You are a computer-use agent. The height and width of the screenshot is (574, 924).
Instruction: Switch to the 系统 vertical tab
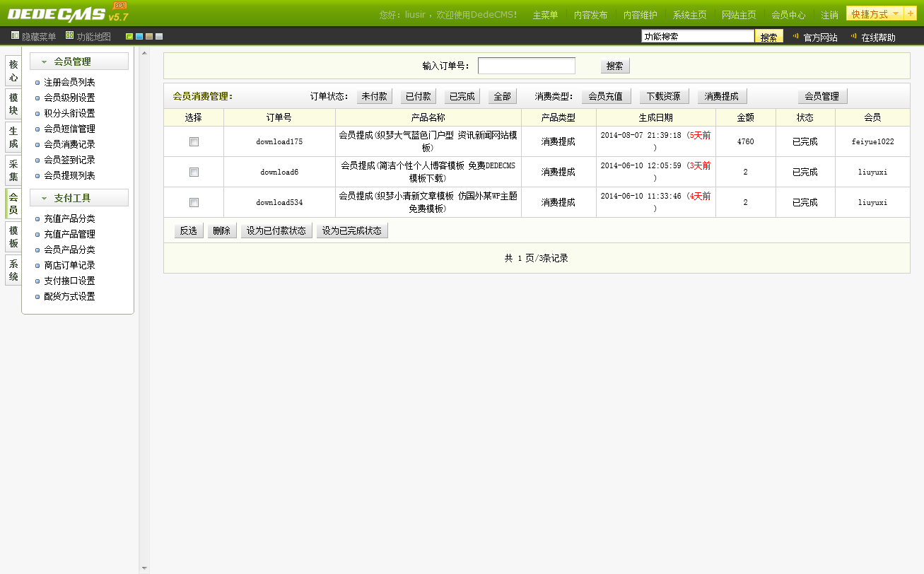(x=13, y=270)
